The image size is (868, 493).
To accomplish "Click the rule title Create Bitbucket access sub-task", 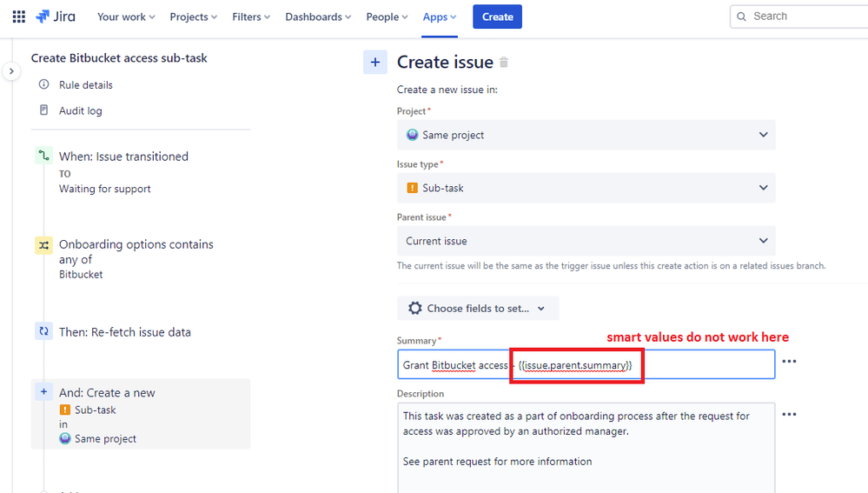I will pyautogui.click(x=119, y=58).
